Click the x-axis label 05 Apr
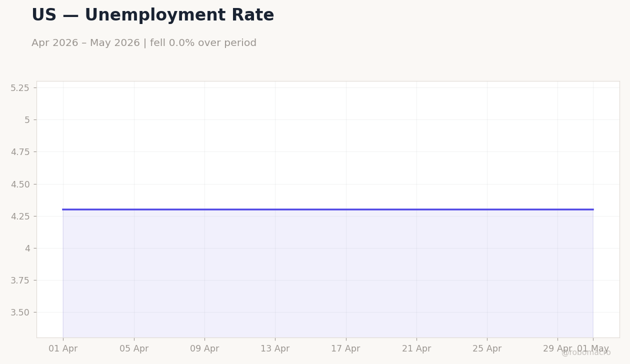The height and width of the screenshot is (364, 630). click(x=134, y=349)
